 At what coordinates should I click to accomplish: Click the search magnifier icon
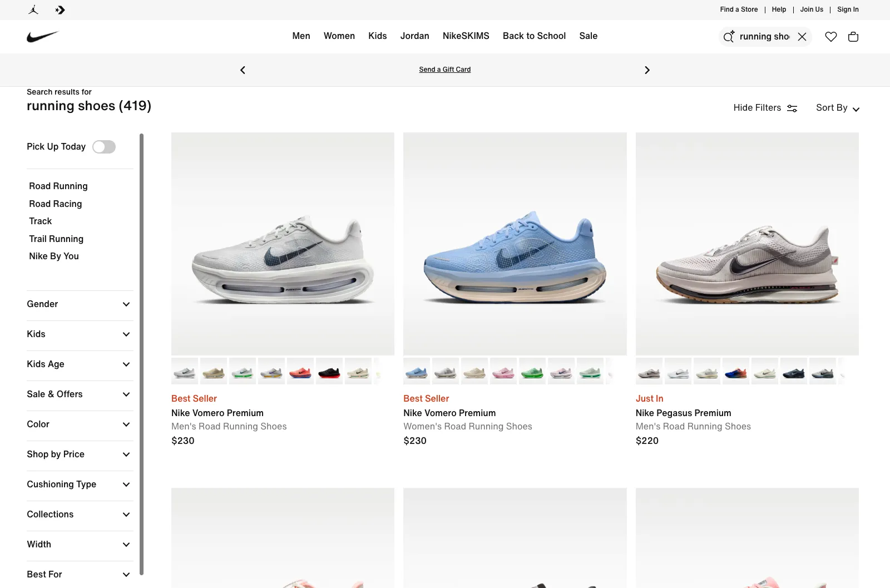pos(729,37)
